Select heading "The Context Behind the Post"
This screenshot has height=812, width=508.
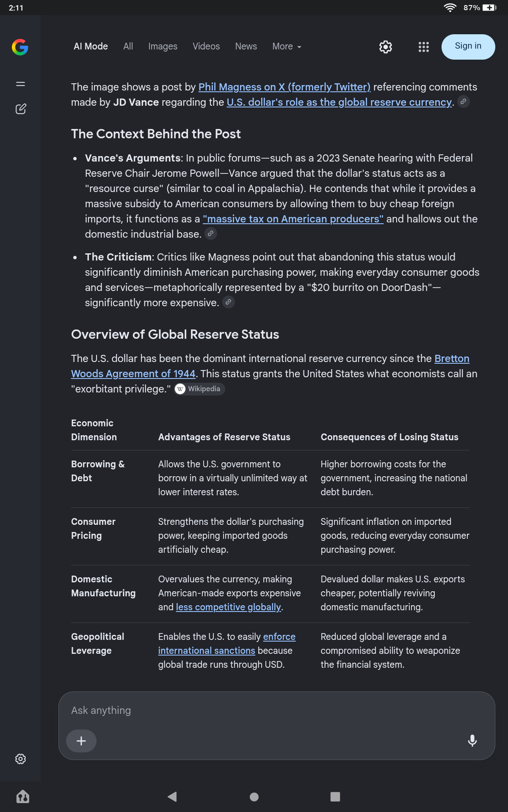pos(156,134)
